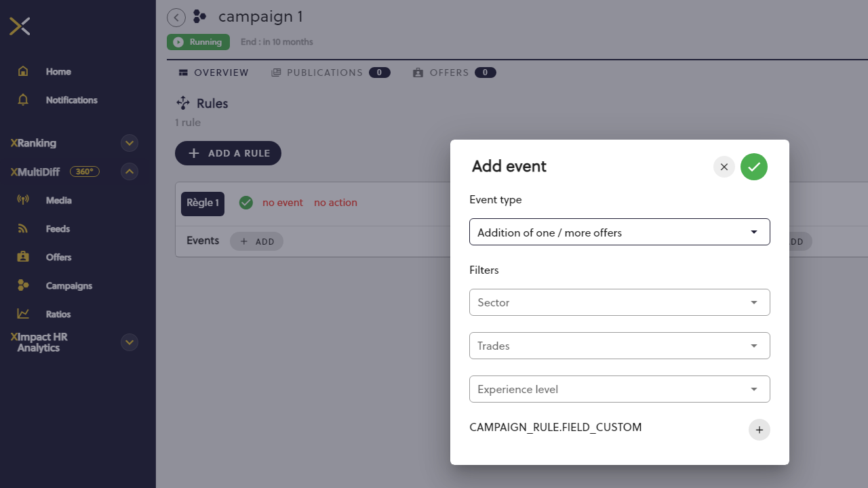Click the green check on Règle 1

point(246,203)
